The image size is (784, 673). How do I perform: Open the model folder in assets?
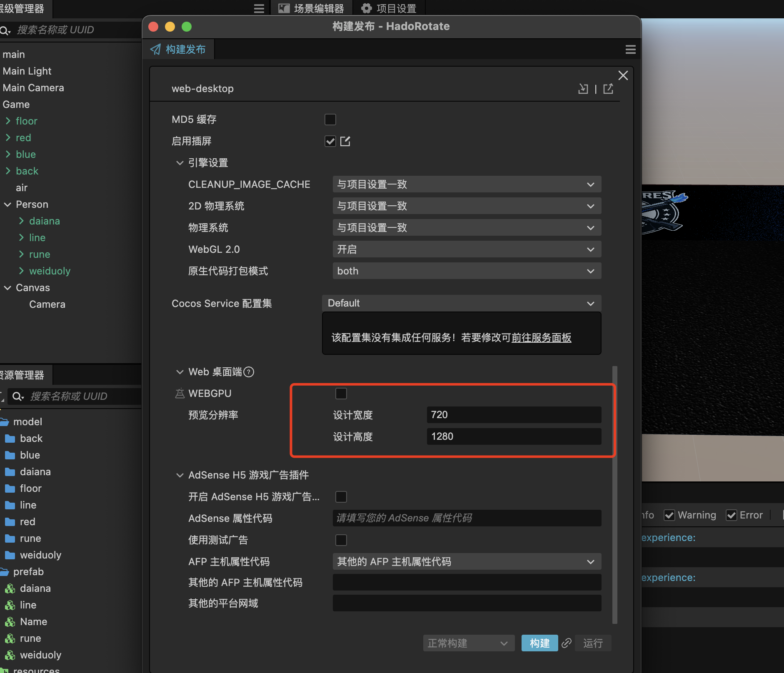(27, 421)
